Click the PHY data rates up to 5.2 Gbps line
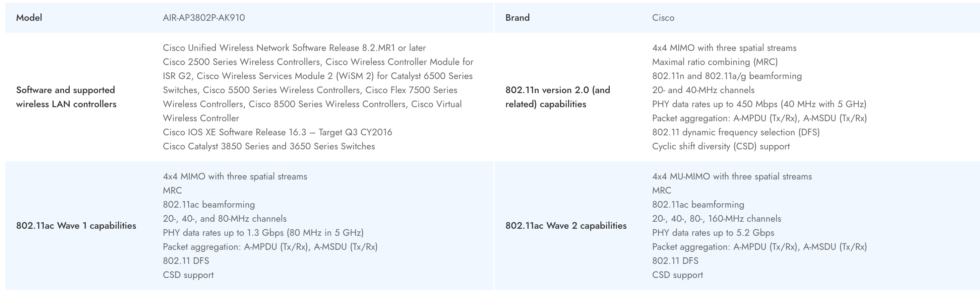This screenshot has height=290, width=980. coord(713,233)
